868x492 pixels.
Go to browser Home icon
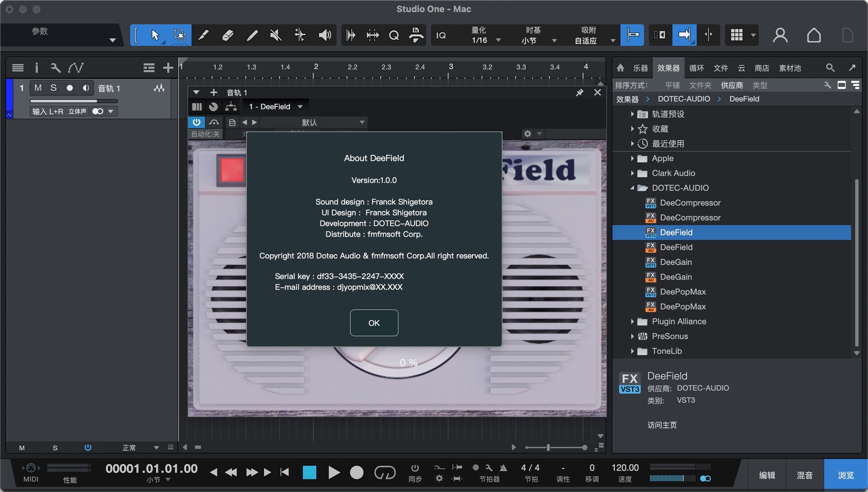point(620,68)
